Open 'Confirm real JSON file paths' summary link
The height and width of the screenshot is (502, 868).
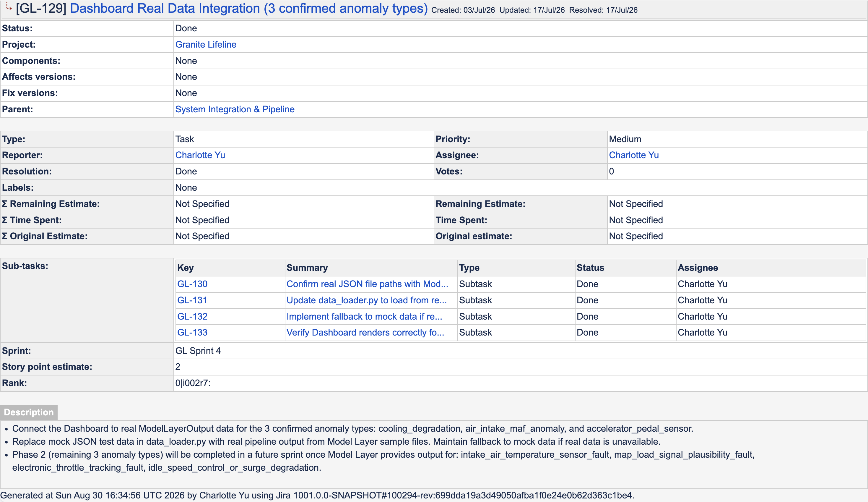(x=367, y=284)
